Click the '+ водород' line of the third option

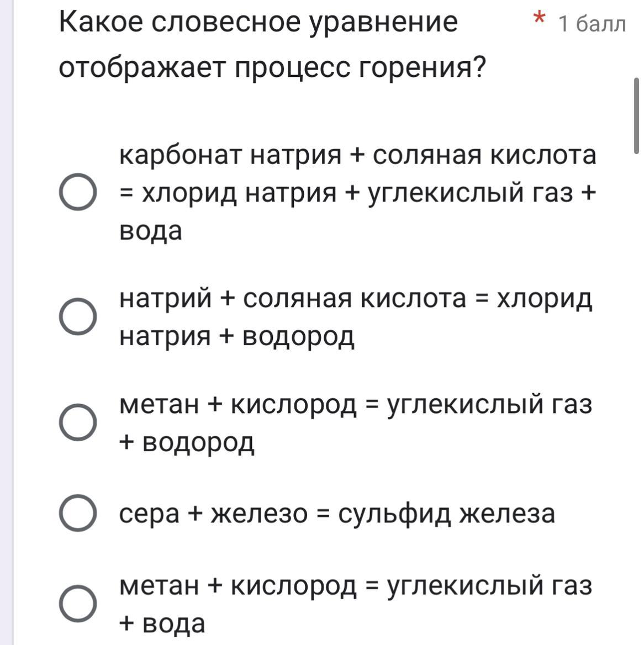tap(187, 443)
